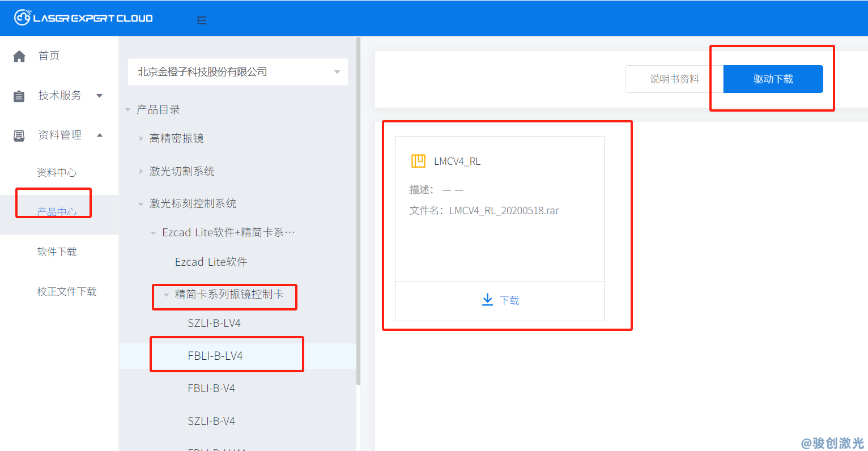
Task: Expand the 激光切割系统 tree node arrow
Action: point(141,171)
